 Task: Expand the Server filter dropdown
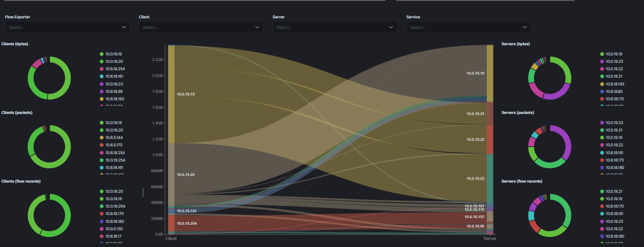point(335,27)
